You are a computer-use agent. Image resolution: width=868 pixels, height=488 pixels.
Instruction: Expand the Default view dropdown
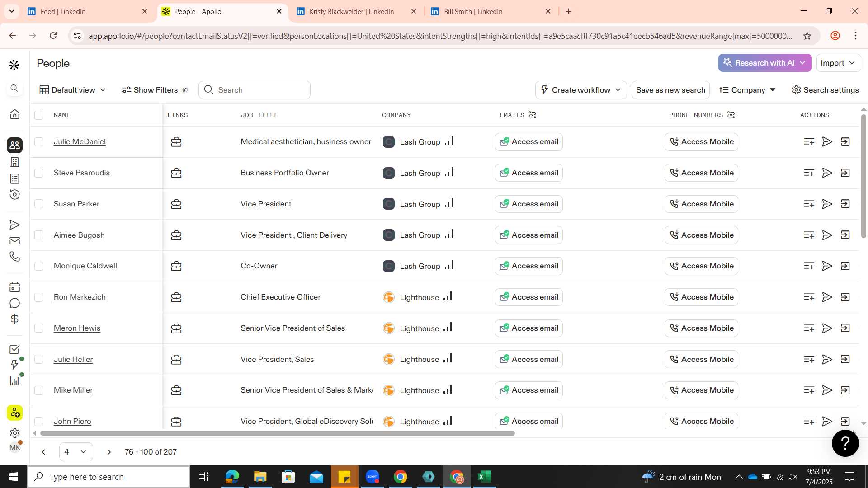[x=73, y=90]
